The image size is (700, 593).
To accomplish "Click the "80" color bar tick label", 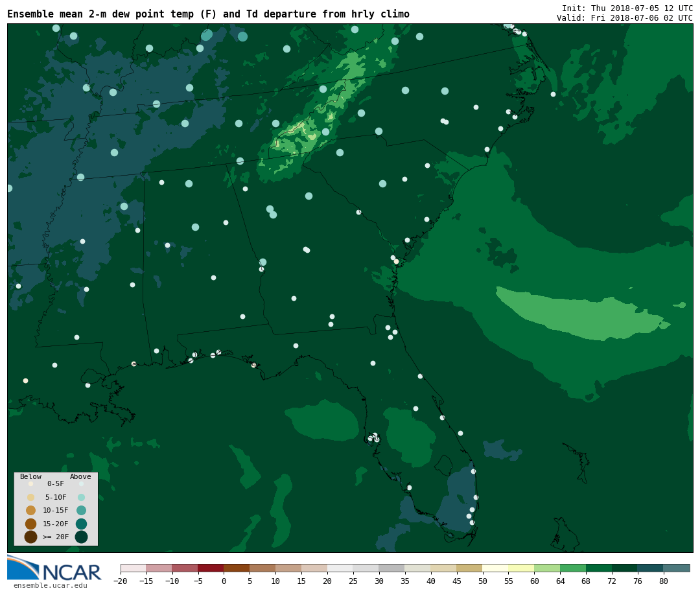I will (664, 581).
